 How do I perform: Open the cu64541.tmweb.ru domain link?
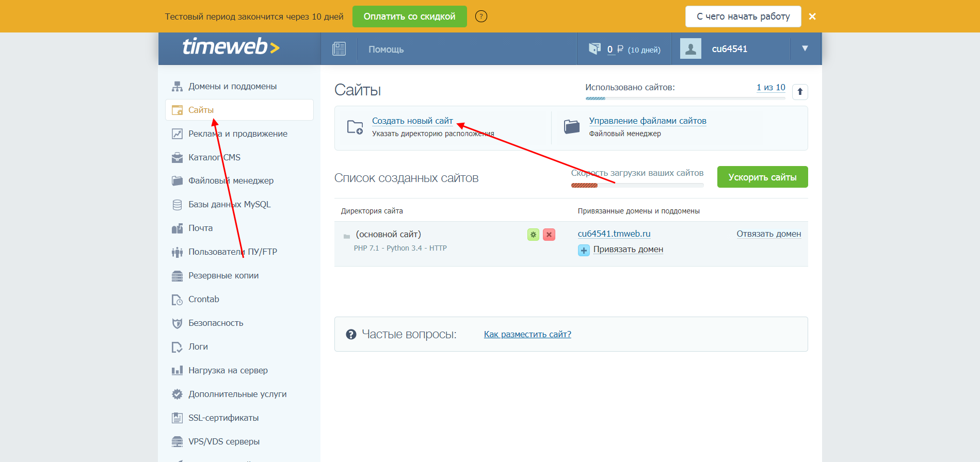pos(614,234)
